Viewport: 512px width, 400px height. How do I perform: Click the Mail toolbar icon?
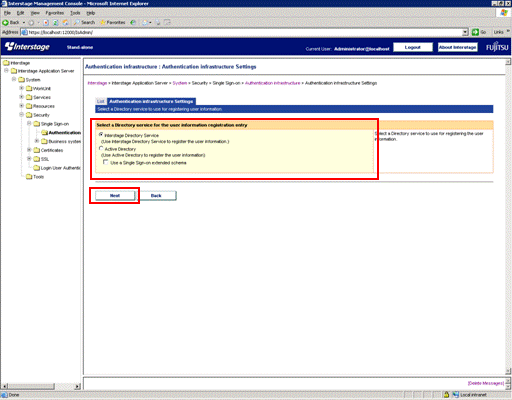click(x=145, y=22)
